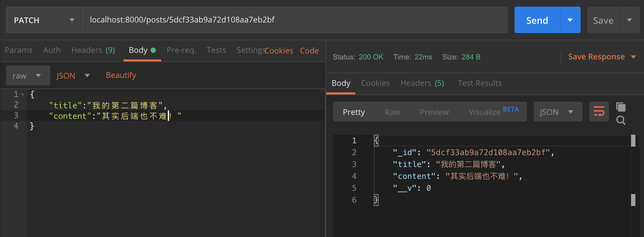The image size is (644, 237).
Task: Click the blue Send button
Action: [537, 20]
